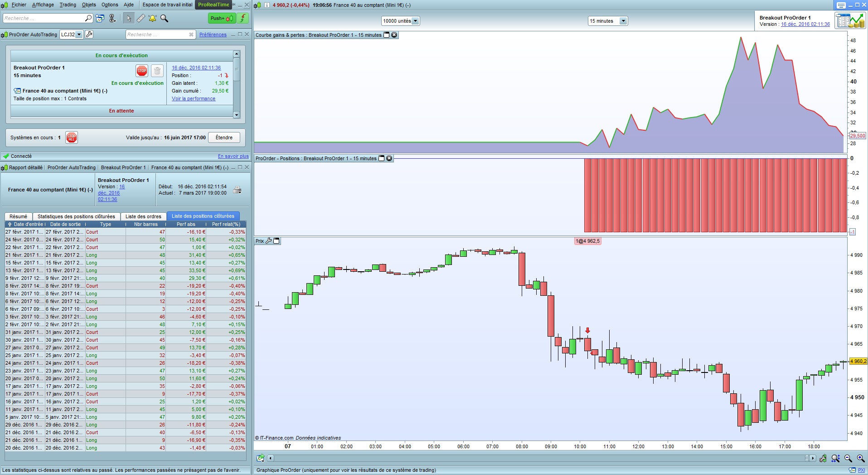Screen dimensions: 868x475
Task: Print the detailed report
Action: [237, 190]
